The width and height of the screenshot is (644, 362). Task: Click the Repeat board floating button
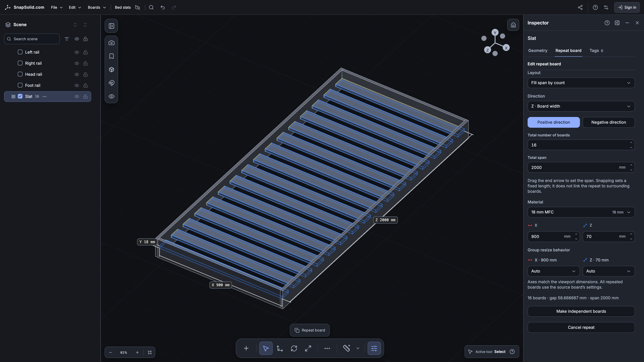(x=310, y=330)
